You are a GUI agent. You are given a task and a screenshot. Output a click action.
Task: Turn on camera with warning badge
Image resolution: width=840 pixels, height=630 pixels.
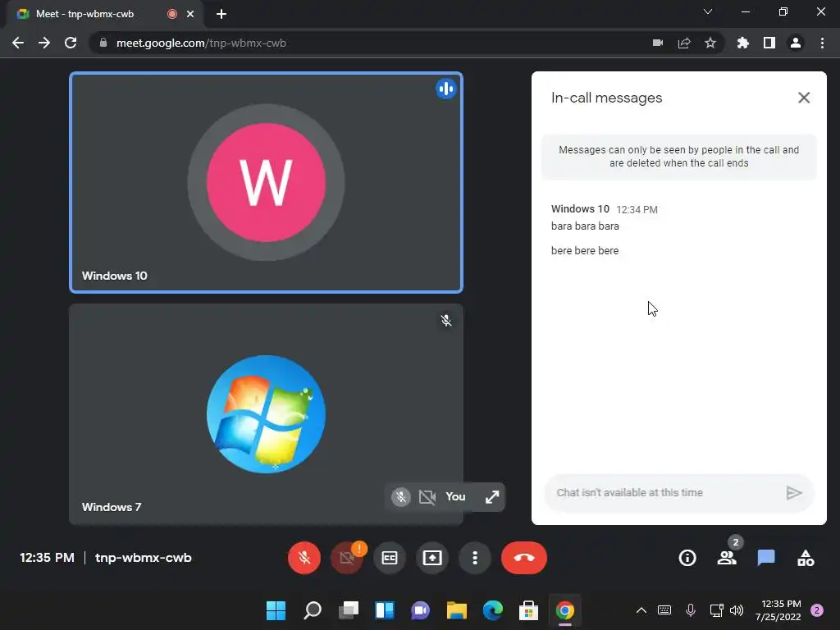tap(347, 558)
